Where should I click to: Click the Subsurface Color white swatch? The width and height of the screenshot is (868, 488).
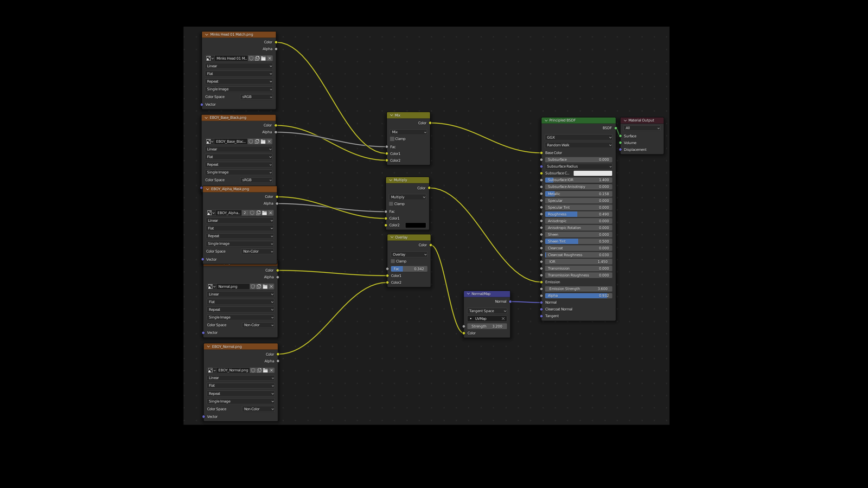tap(592, 174)
